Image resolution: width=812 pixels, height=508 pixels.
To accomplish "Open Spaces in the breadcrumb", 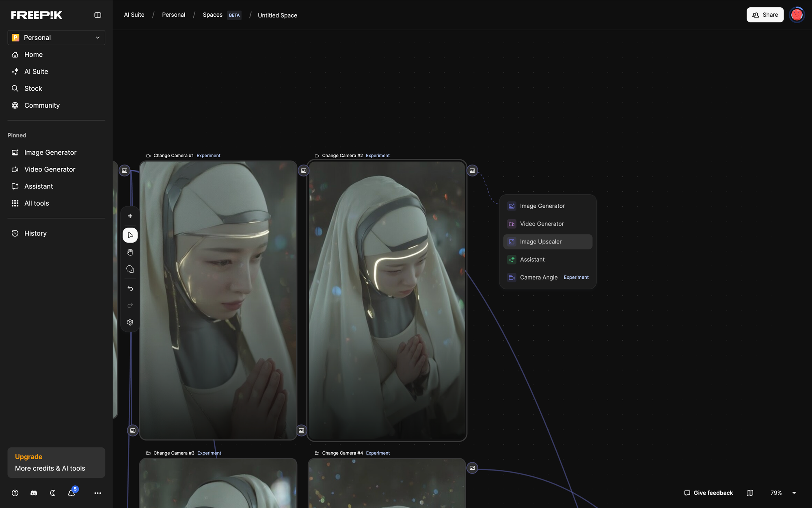I will click(213, 15).
